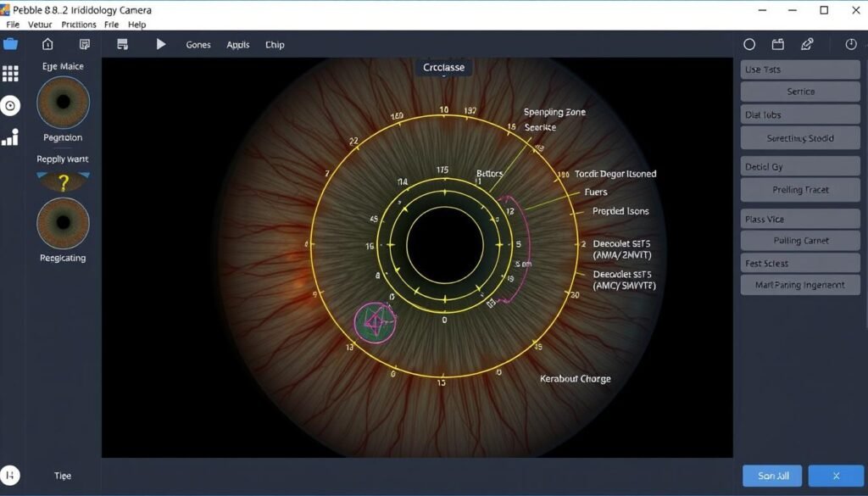Click the blue Son Jull button
Image resolution: width=868 pixels, height=496 pixels.
[772, 476]
